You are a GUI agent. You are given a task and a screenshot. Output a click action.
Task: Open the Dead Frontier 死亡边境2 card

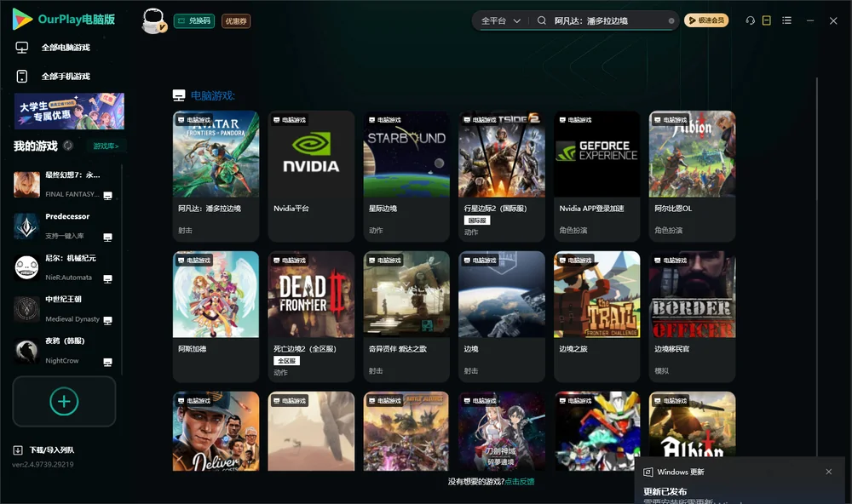coord(311,317)
